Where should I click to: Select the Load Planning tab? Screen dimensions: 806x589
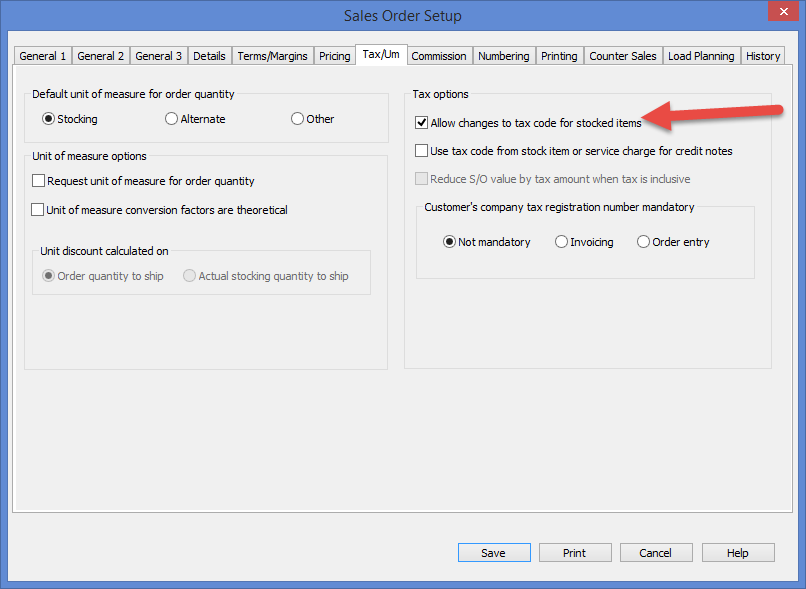tap(701, 56)
